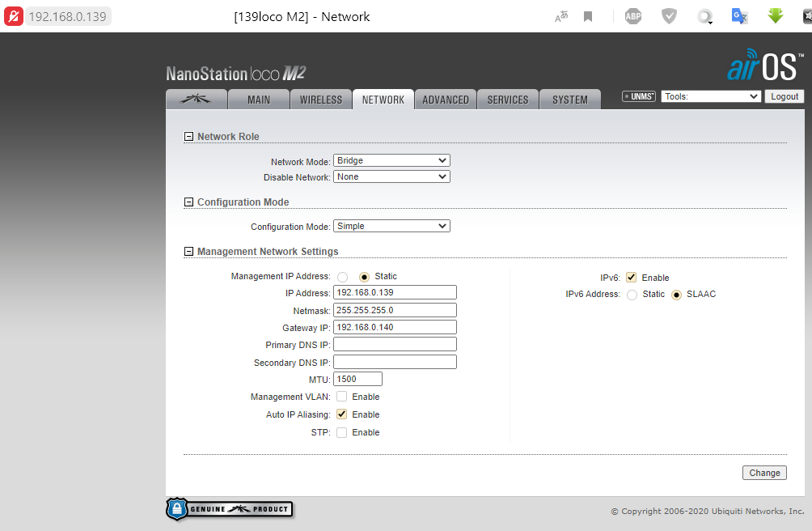Screen dimensions: 812x531
Task: Select Static IPv6 address option
Action: click(632, 295)
